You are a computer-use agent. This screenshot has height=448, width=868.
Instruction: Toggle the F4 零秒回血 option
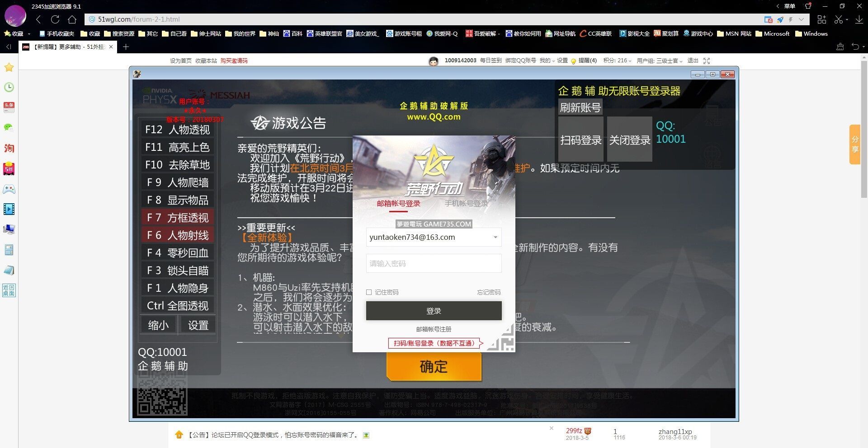[178, 253]
